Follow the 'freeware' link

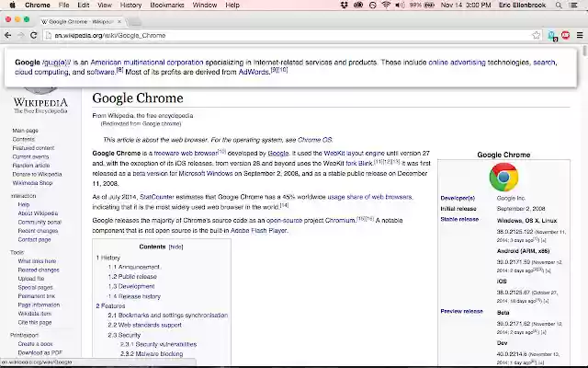click(x=166, y=154)
